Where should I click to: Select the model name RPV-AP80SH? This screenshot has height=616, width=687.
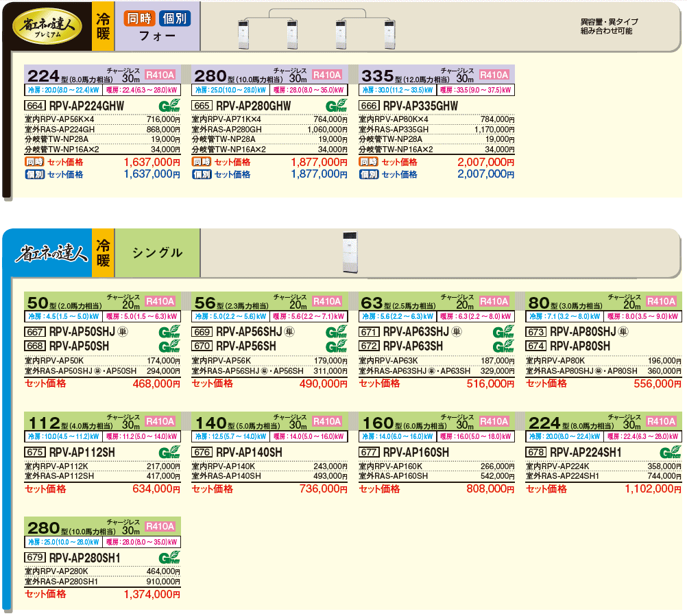point(580,346)
